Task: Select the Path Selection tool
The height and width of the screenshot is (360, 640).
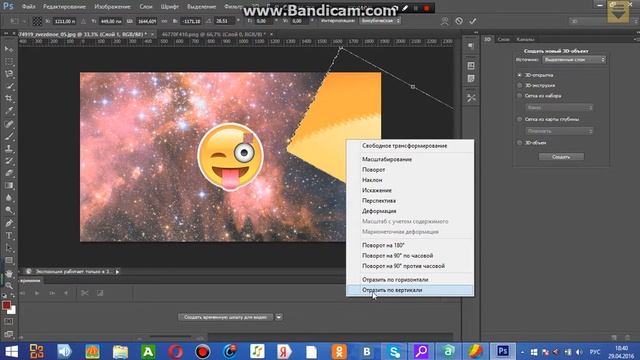Action: click(x=9, y=248)
